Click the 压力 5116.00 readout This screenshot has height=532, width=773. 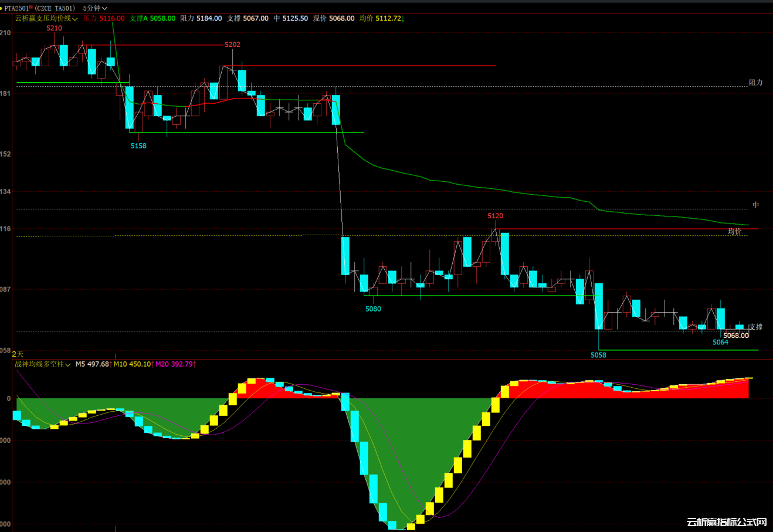(x=104, y=18)
